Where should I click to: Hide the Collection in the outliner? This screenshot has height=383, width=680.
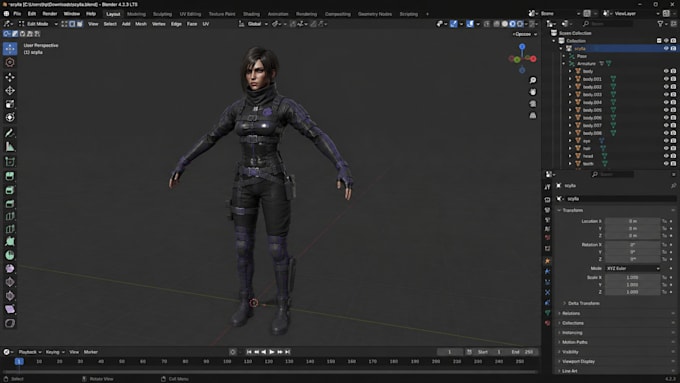pyautogui.click(x=666, y=41)
